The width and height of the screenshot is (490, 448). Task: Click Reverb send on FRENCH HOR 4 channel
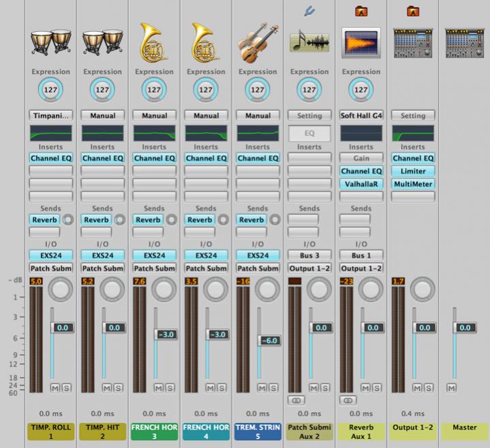pos(200,220)
